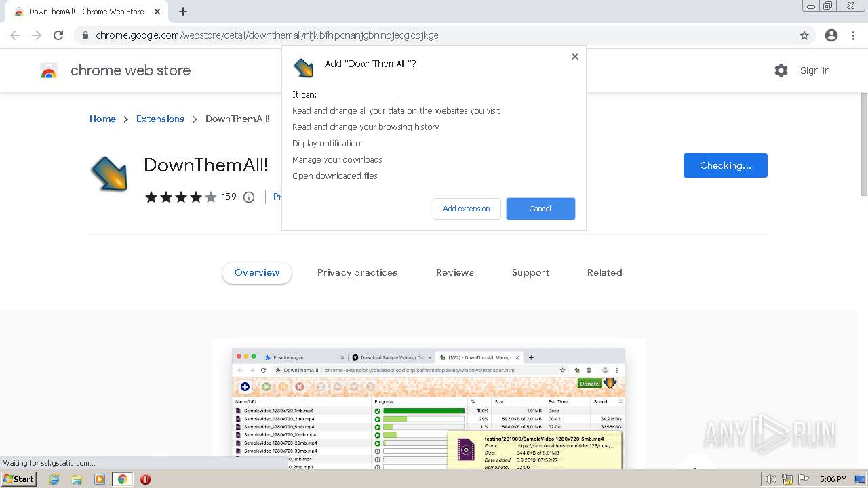Click the Checking... button
The height and width of the screenshot is (488, 868).
[x=726, y=165]
